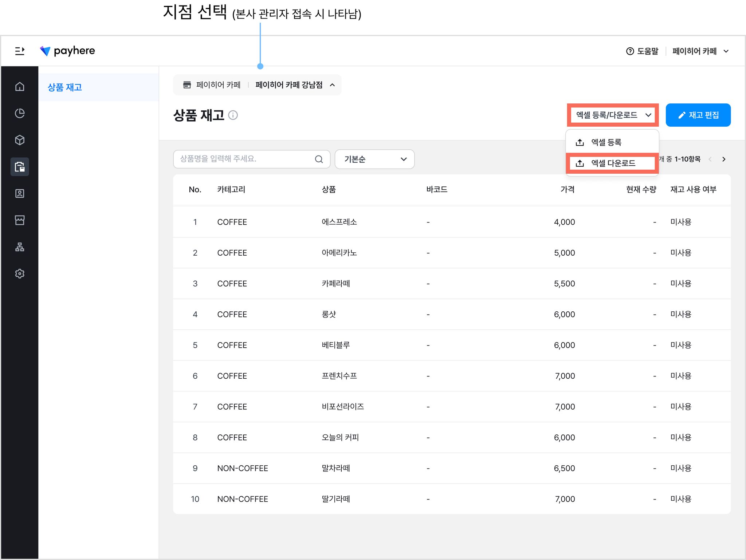
Task: Open the customer profile icon in sidebar
Action: point(20,193)
